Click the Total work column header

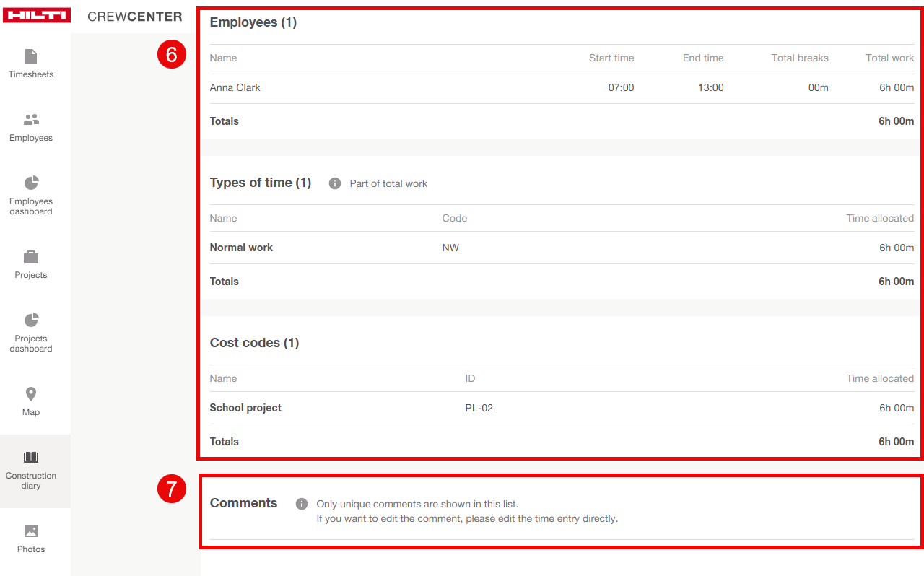pos(889,58)
